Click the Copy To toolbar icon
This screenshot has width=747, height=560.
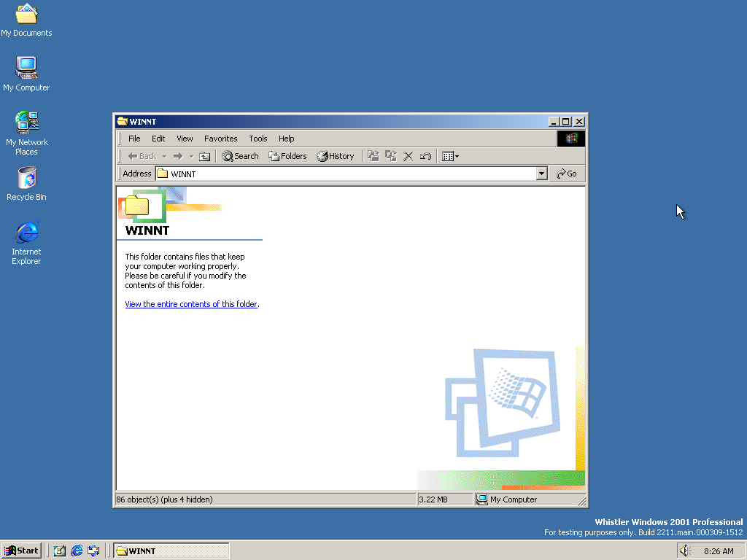pyautogui.click(x=391, y=156)
